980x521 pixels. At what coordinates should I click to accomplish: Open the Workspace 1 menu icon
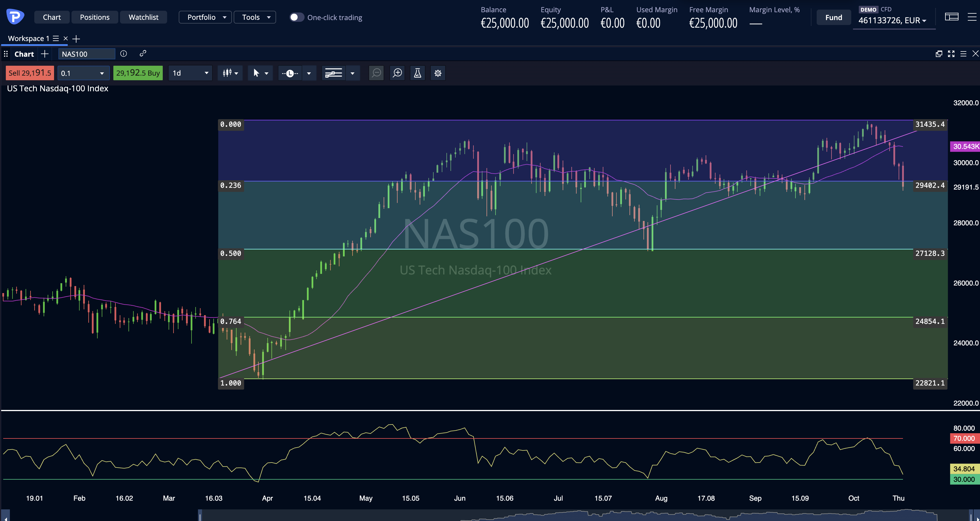(56, 38)
